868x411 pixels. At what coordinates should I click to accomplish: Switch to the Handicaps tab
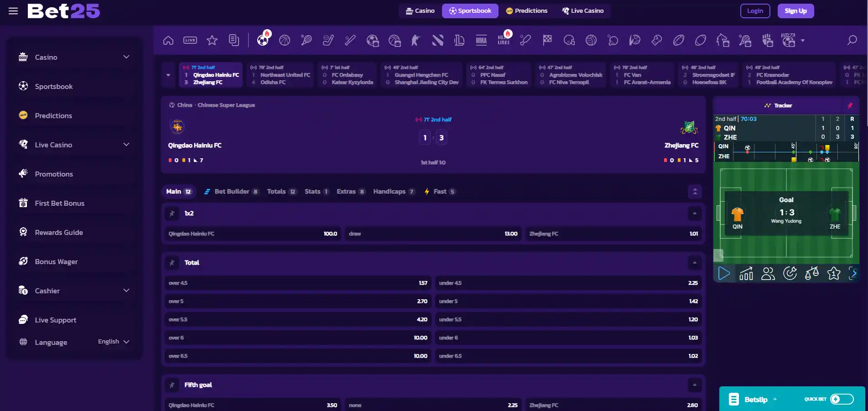(394, 192)
